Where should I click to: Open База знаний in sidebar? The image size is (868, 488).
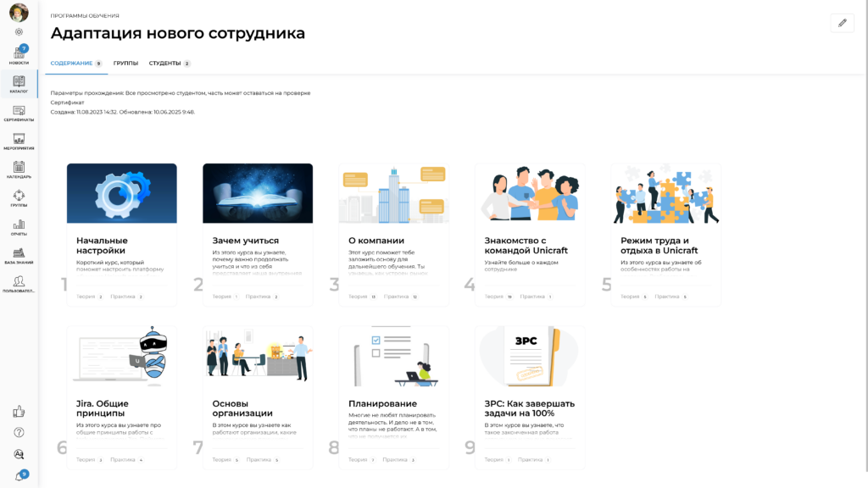point(19,256)
